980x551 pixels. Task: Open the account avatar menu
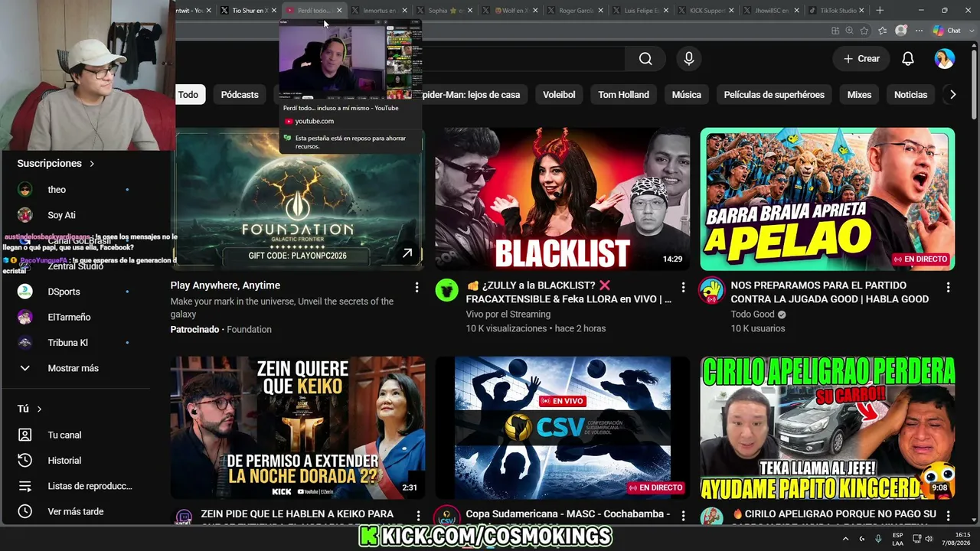945,59
